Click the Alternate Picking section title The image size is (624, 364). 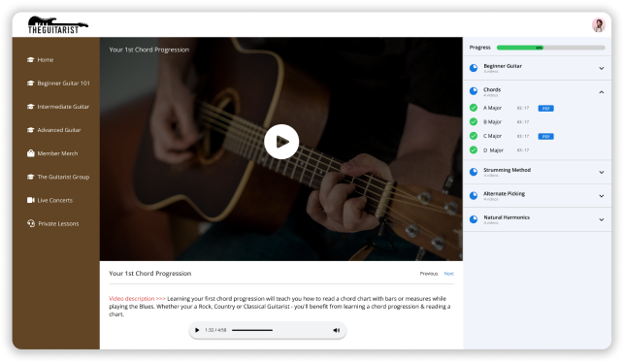(x=504, y=193)
